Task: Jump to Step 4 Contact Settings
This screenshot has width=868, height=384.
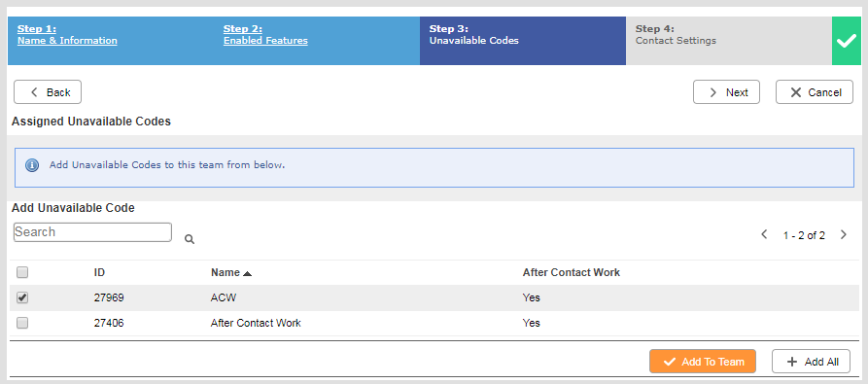Action: pos(728,41)
